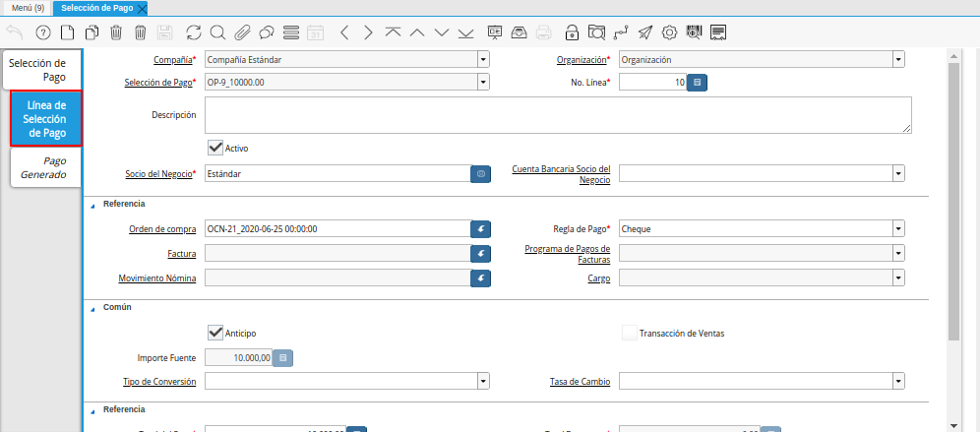Open the Línea de Selección de Pago tab
Image resolution: width=980 pixels, height=432 pixels.
[46, 119]
